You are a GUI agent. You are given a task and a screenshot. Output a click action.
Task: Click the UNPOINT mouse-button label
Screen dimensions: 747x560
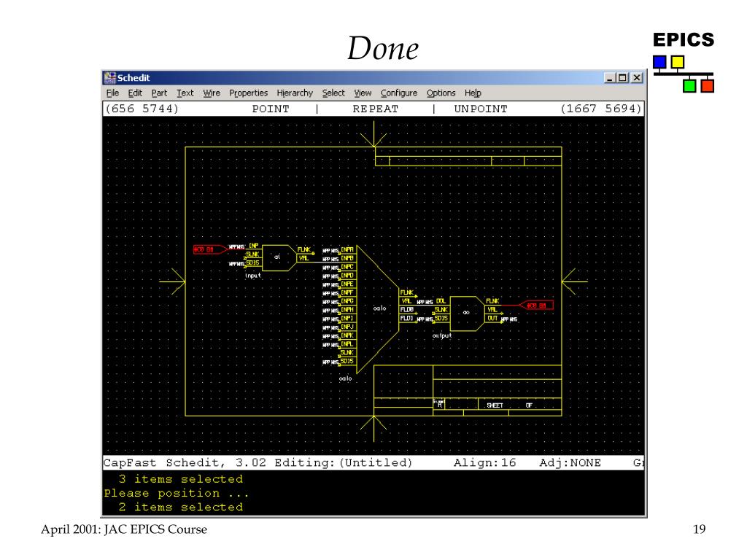[481, 109]
